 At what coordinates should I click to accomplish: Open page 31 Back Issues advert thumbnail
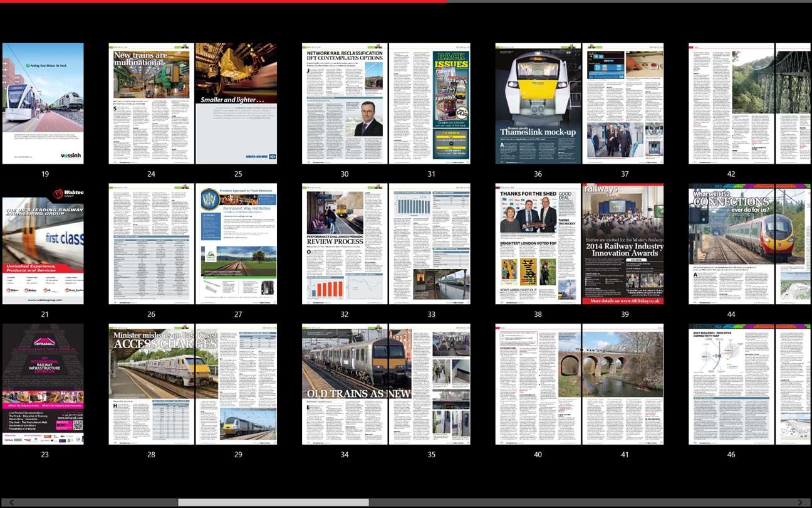pos(430,103)
